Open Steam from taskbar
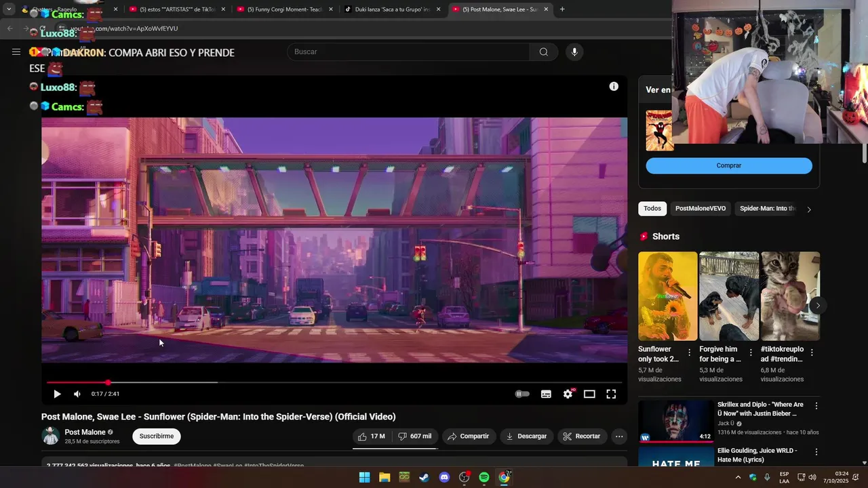 tap(424, 477)
